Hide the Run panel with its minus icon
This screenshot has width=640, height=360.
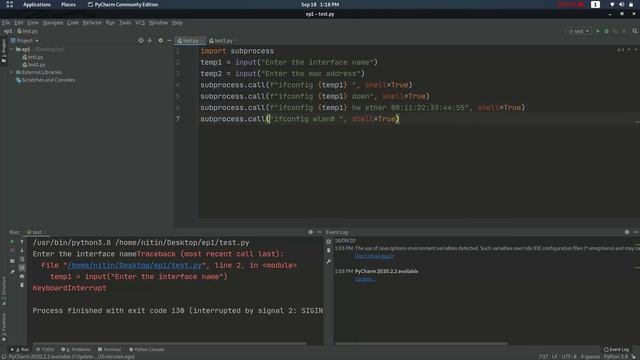(319, 232)
